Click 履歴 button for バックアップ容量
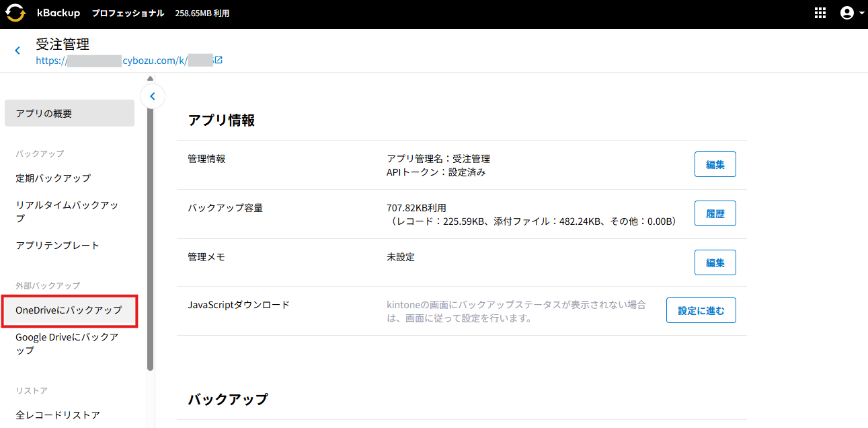Image resolution: width=868 pixels, height=428 pixels. coord(715,214)
